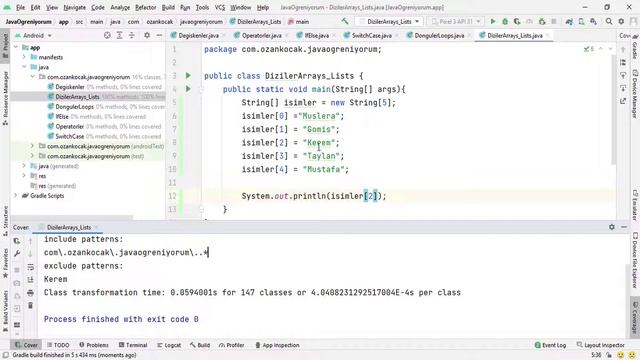The height and width of the screenshot is (360, 640).
Task: Click print icon in run console
Action: click(31, 293)
